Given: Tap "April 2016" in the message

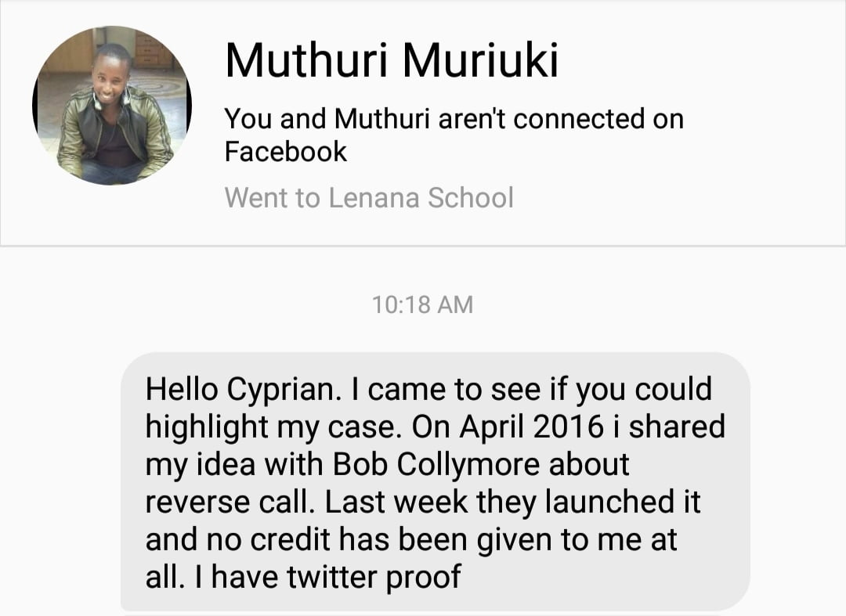Looking at the screenshot, I should (x=531, y=427).
